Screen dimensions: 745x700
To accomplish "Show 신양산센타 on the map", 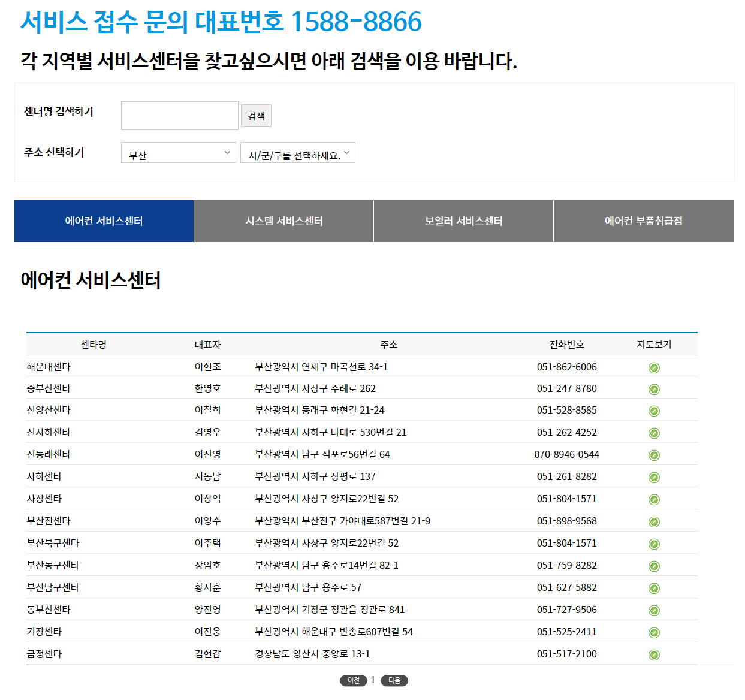I will (x=654, y=411).
